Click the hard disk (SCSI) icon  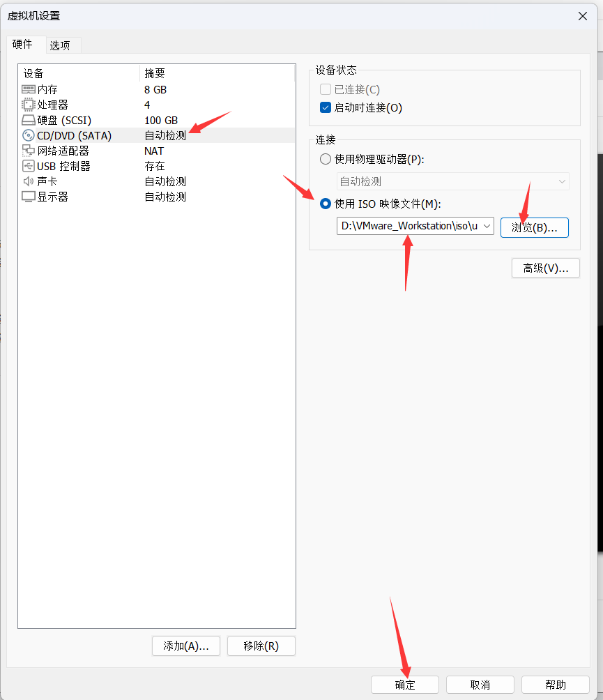click(28, 120)
